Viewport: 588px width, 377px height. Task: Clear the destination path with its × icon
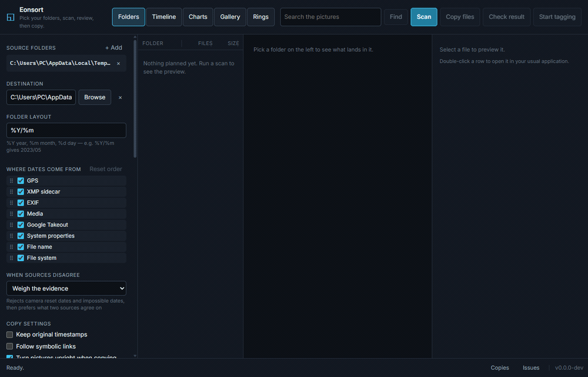point(121,98)
